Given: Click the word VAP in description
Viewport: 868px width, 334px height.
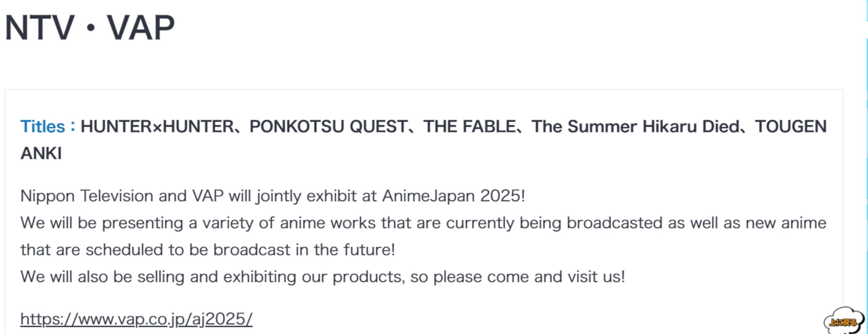Looking at the screenshot, I should click(x=208, y=196).
